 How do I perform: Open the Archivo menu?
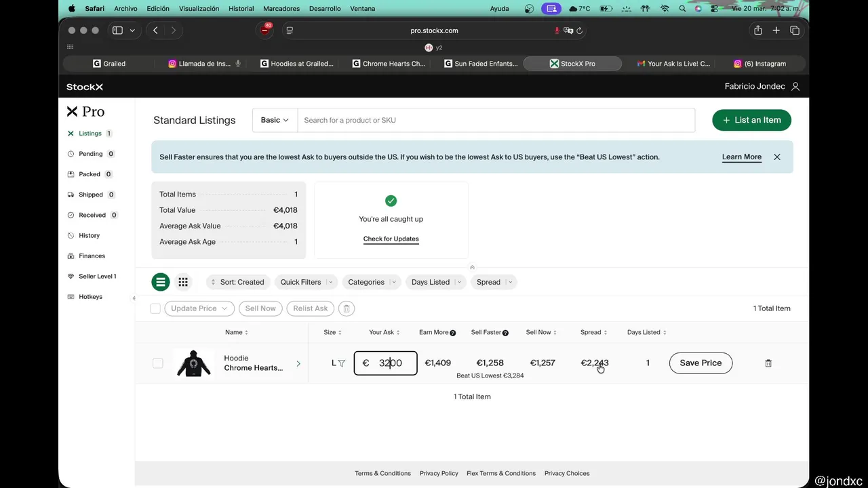[125, 9]
